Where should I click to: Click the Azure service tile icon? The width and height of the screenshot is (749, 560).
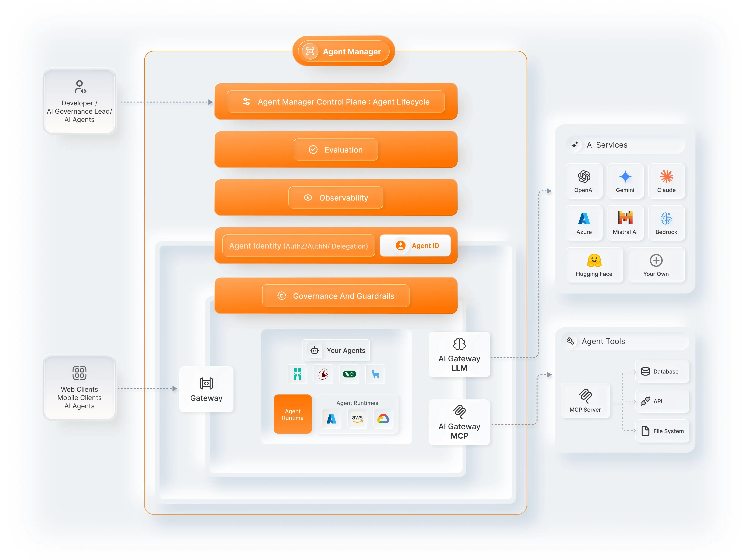coord(584,218)
